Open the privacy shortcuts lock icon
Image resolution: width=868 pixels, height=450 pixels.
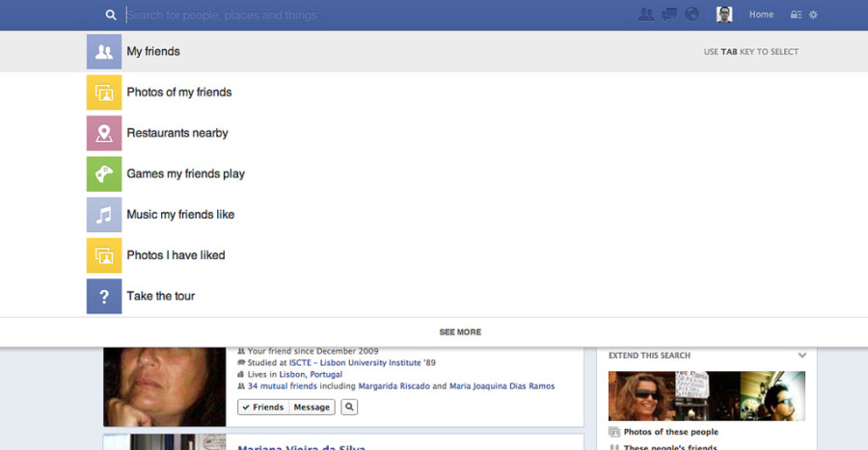(x=796, y=15)
